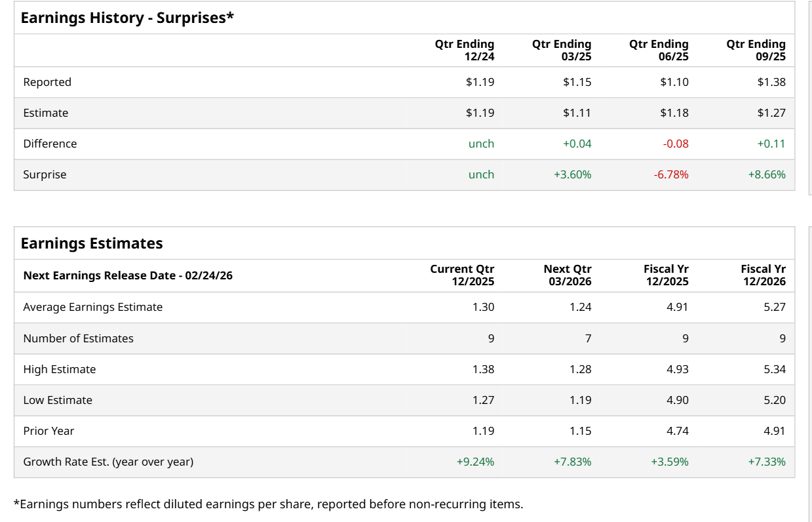812x522 pixels.
Task: Click the Number of Estimates row label
Action: click(78, 338)
